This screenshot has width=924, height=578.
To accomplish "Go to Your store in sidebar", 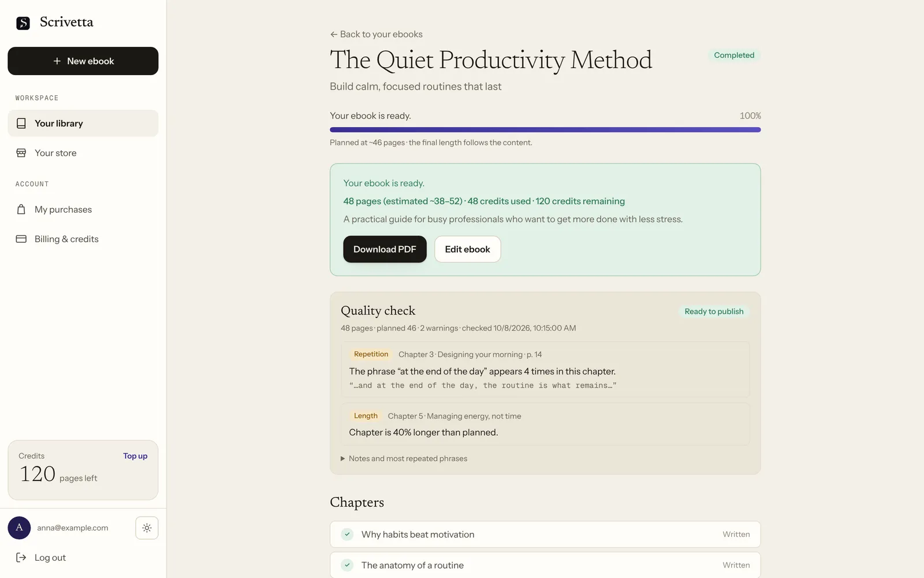I will (x=83, y=153).
